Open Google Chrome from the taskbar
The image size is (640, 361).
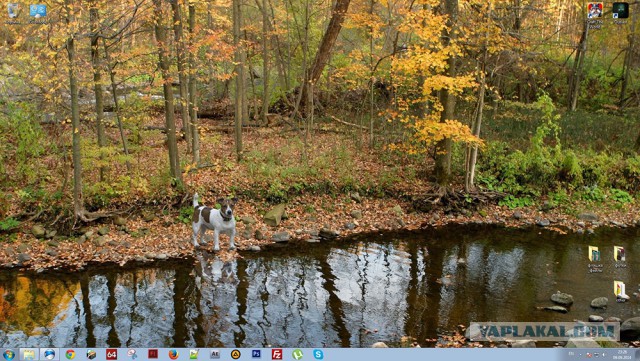coord(70,354)
